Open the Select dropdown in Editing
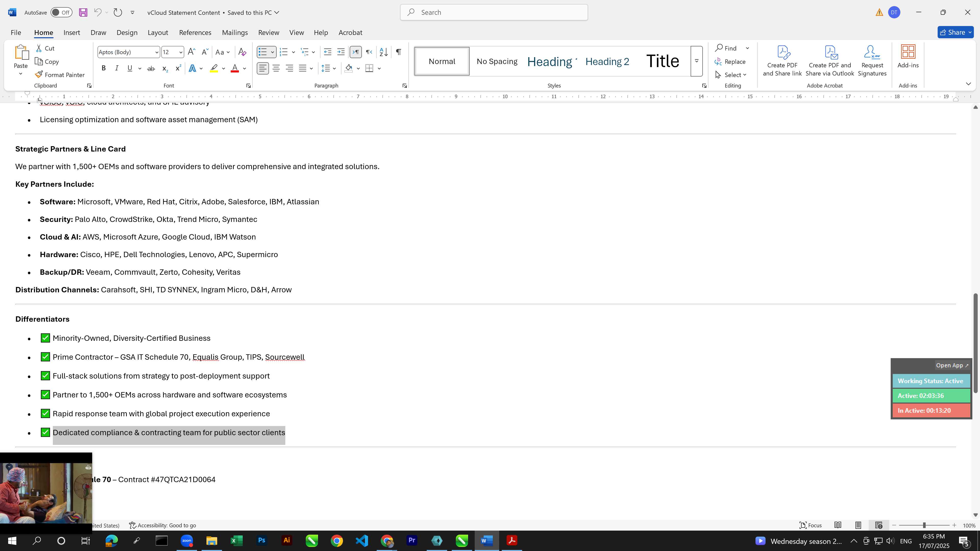Screen dimensions: 980x551 (x=731, y=75)
